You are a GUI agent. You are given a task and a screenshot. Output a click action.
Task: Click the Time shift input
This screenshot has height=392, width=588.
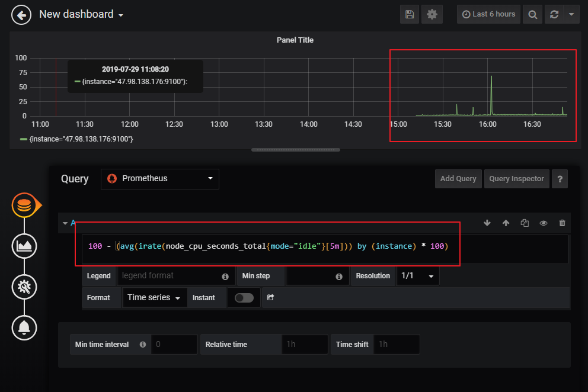click(x=397, y=345)
